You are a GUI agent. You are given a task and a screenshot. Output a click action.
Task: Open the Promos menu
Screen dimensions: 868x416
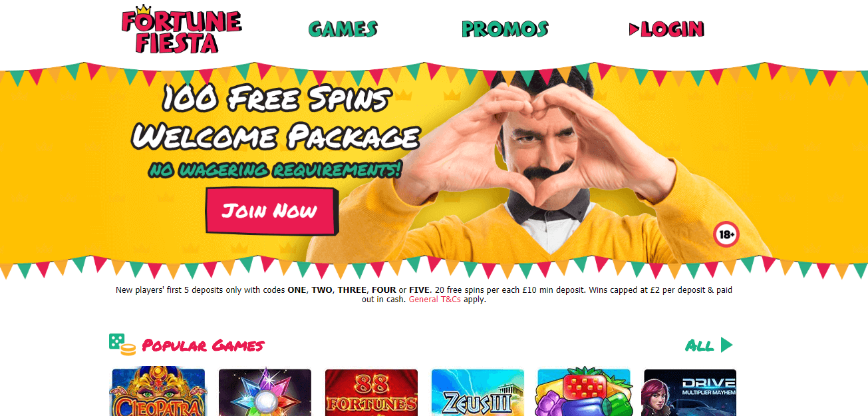505,29
